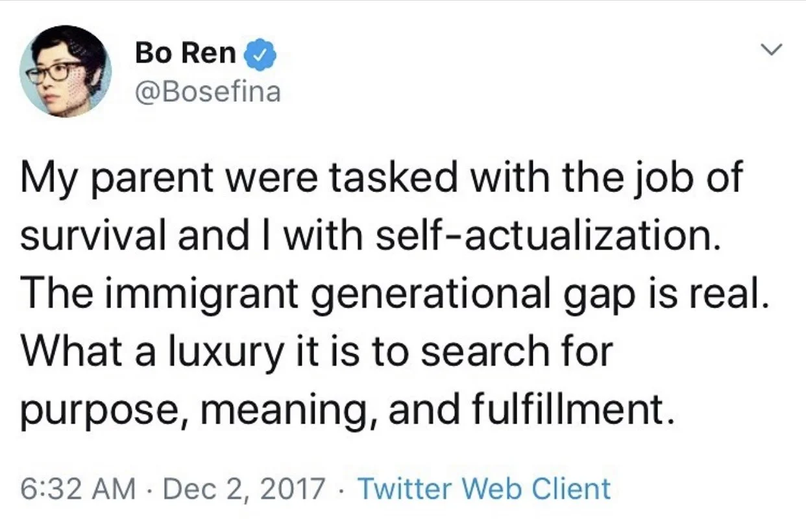Open the @Bosefina handle link
The height and width of the screenshot is (532, 806).
click(x=208, y=91)
